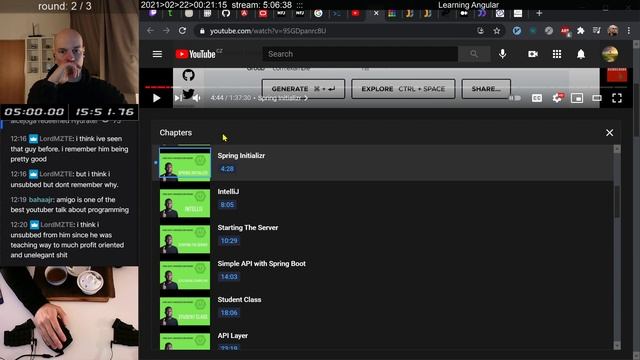The height and width of the screenshot is (360, 640).
Task: Jump to the 10:29 timestamp
Action: coord(229,240)
